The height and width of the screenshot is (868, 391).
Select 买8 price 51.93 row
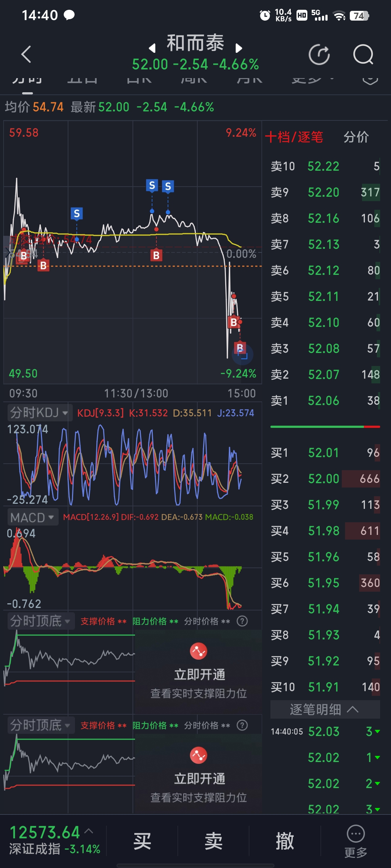point(325,635)
